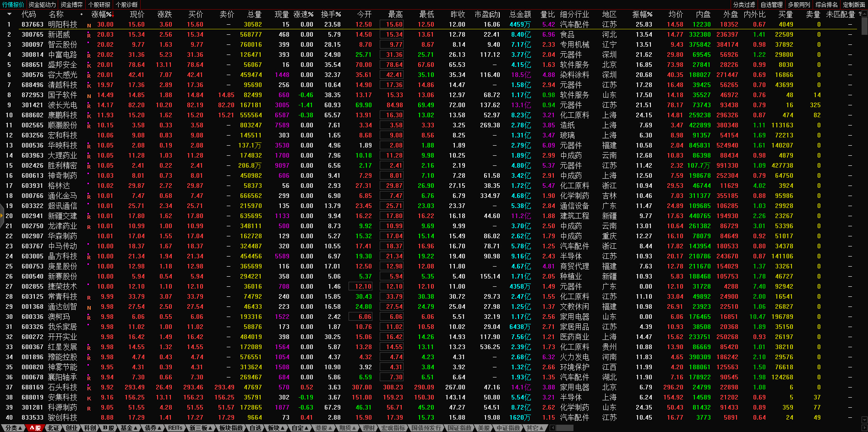Click the 分类过滤 button
Image resolution: width=868 pixels, height=432 pixels.
(744, 5)
